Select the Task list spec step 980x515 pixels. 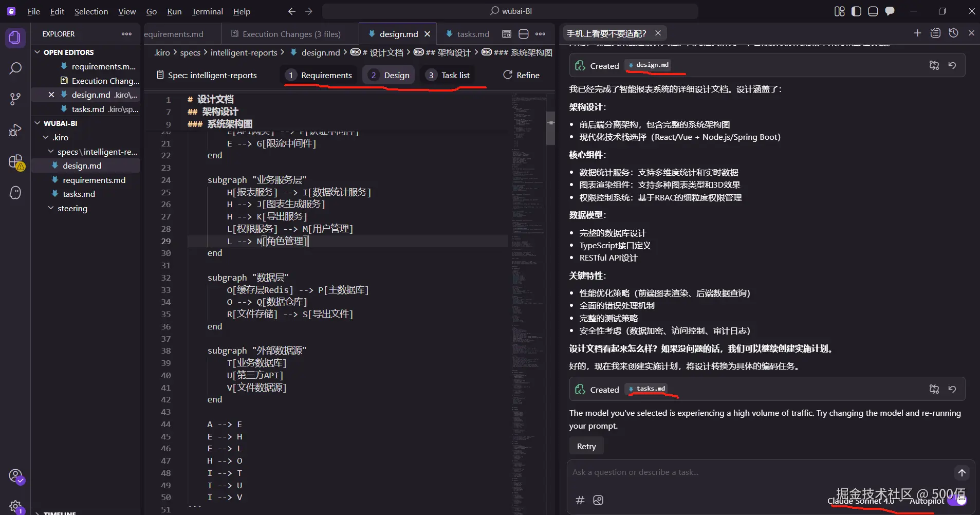coord(449,75)
